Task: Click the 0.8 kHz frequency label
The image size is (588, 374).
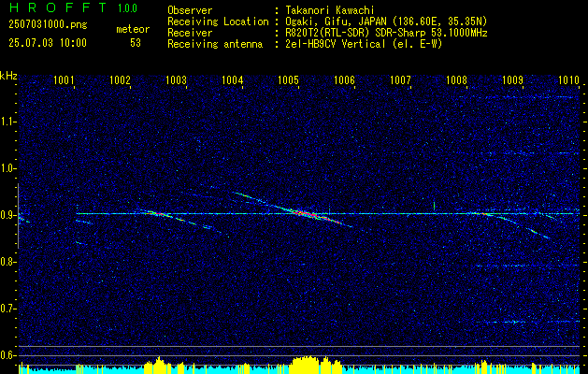Action: [7, 262]
